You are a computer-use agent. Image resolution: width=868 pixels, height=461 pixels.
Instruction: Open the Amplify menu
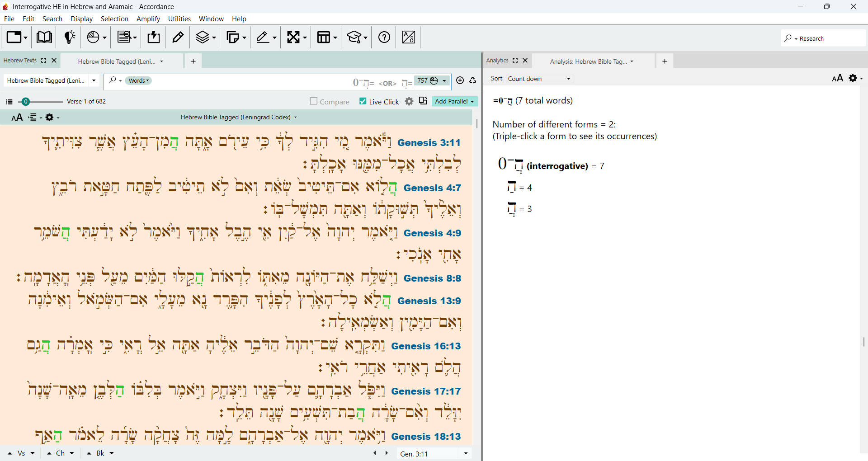148,19
